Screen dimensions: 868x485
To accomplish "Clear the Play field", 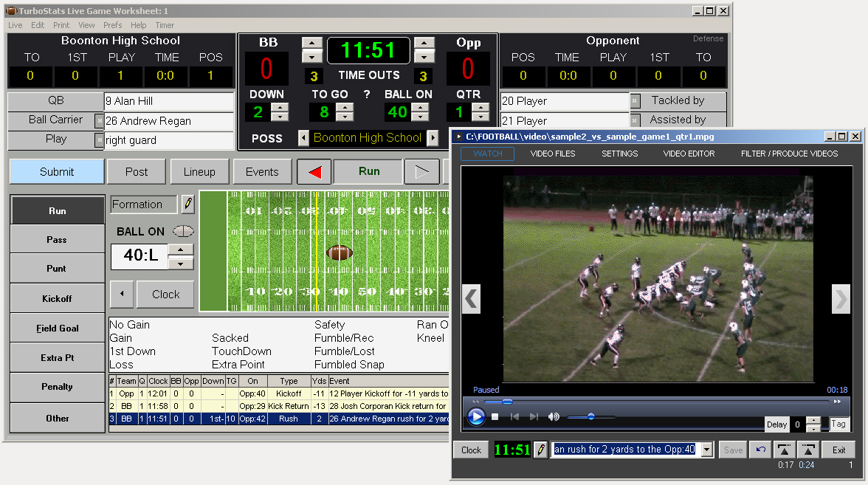I will click(99, 140).
